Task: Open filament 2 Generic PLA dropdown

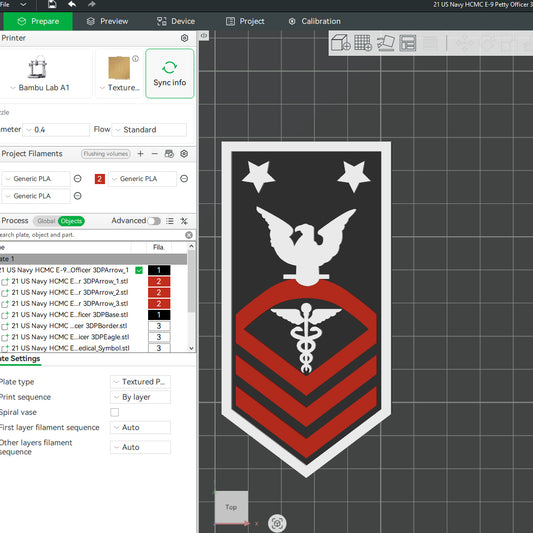Action: [142, 179]
